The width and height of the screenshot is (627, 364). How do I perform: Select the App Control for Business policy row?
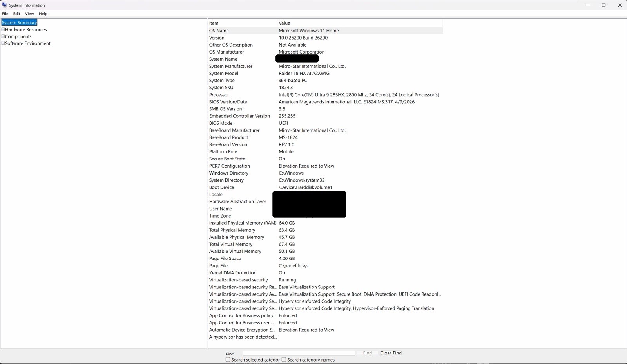pyautogui.click(x=325, y=315)
